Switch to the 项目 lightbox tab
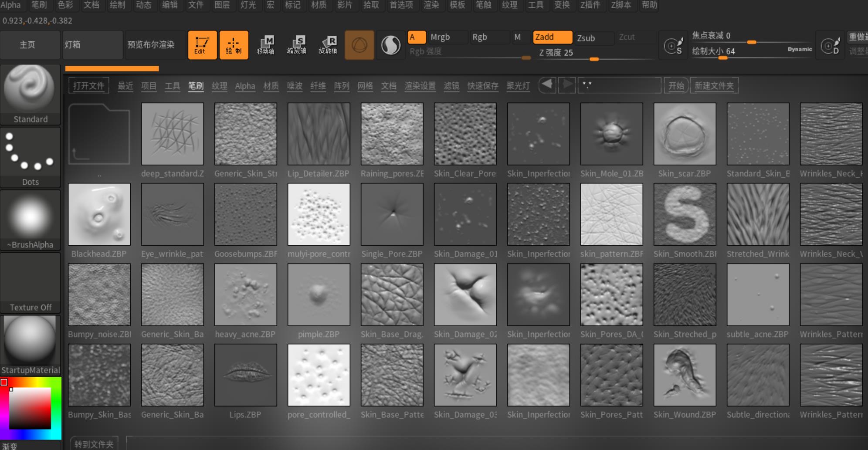This screenshot has height=450, width=868. tap(149, 85)
